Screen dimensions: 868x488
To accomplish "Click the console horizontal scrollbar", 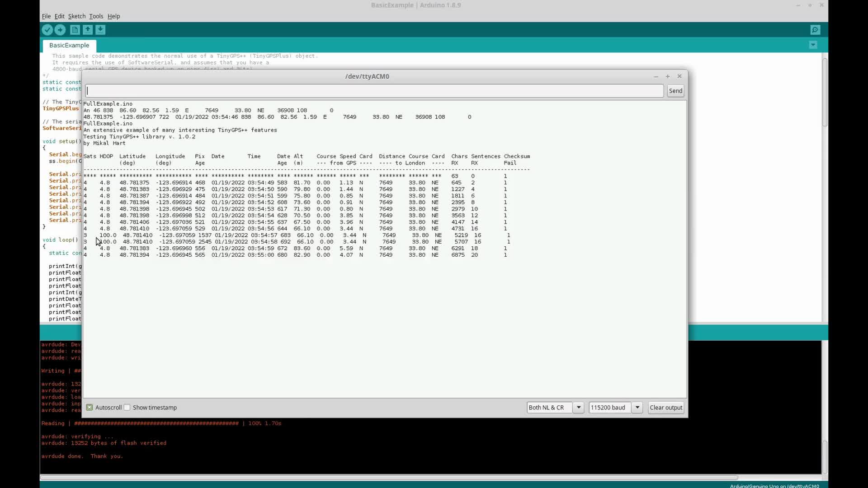I will click(389, 477).
